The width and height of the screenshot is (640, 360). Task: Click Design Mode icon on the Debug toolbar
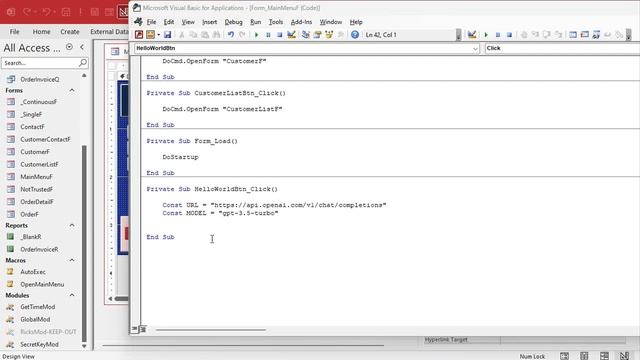point(472,35)
